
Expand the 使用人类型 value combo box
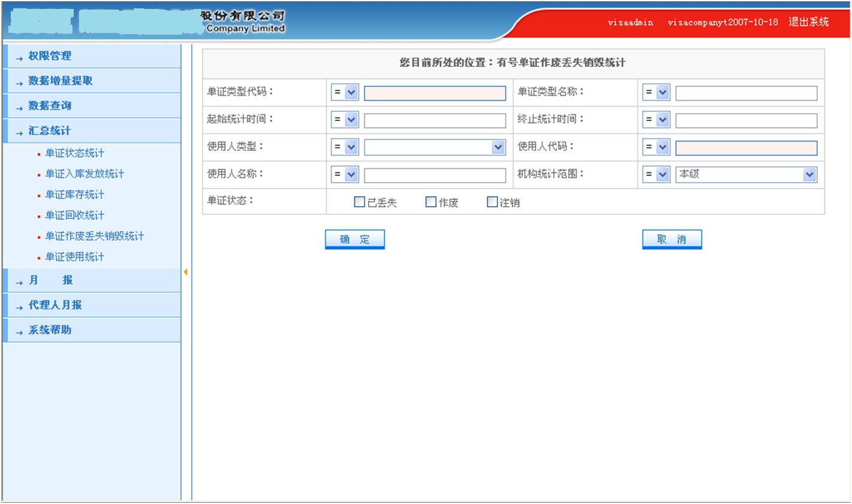435,147
